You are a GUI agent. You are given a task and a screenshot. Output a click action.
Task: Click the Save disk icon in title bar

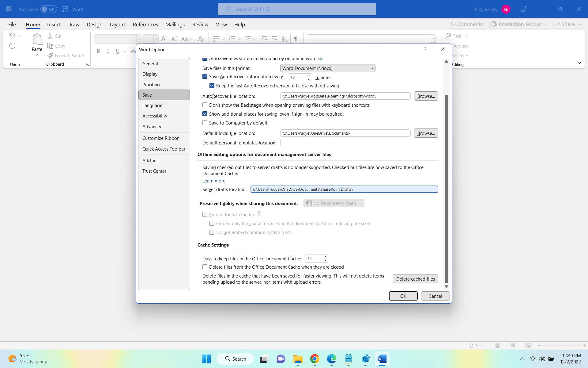tap(65, 9)
